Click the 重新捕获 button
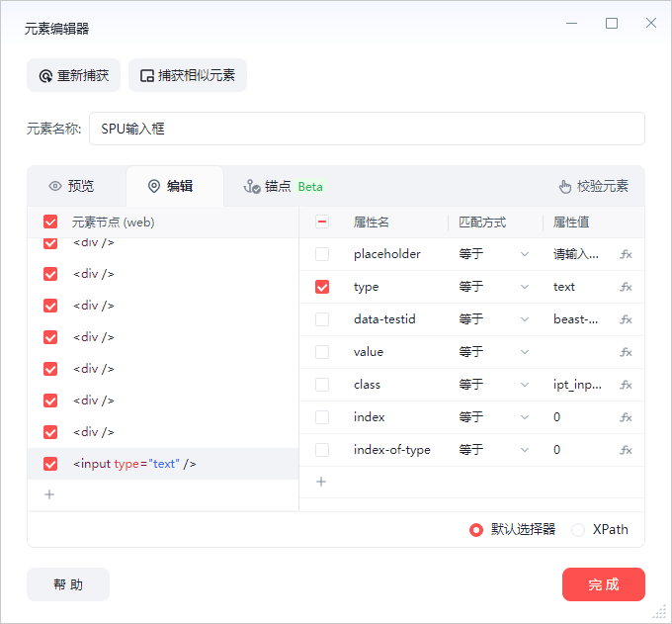 point(74,75)
